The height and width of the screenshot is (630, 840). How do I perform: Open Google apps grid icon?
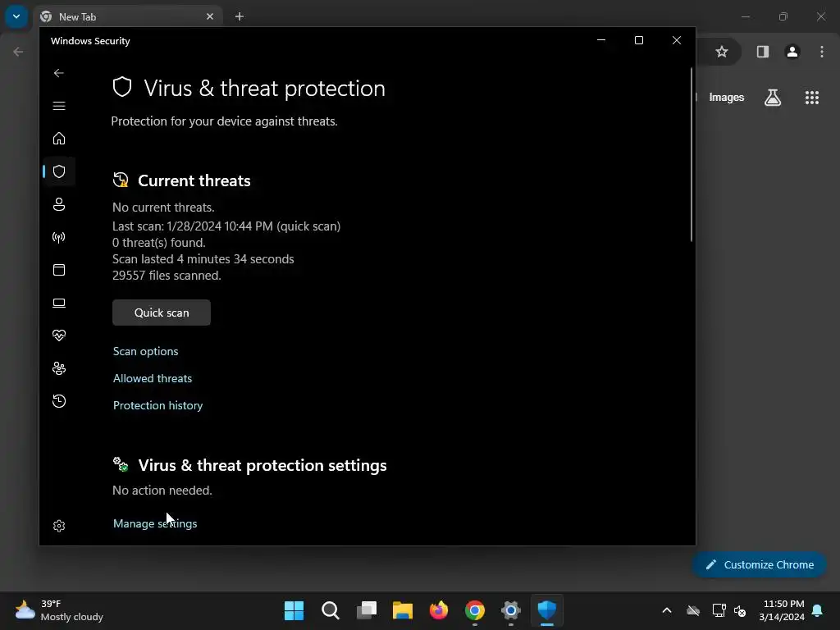click(811, 98)
